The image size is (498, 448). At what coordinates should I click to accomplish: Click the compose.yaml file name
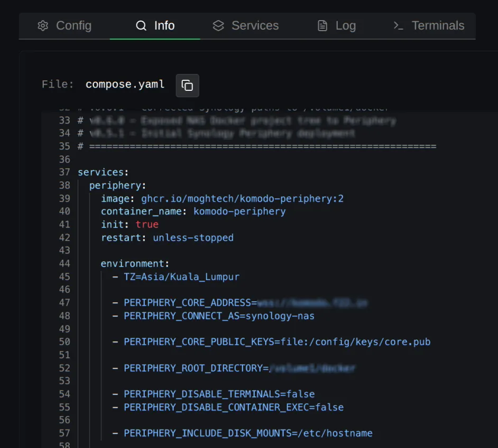(x=125, y=85)
